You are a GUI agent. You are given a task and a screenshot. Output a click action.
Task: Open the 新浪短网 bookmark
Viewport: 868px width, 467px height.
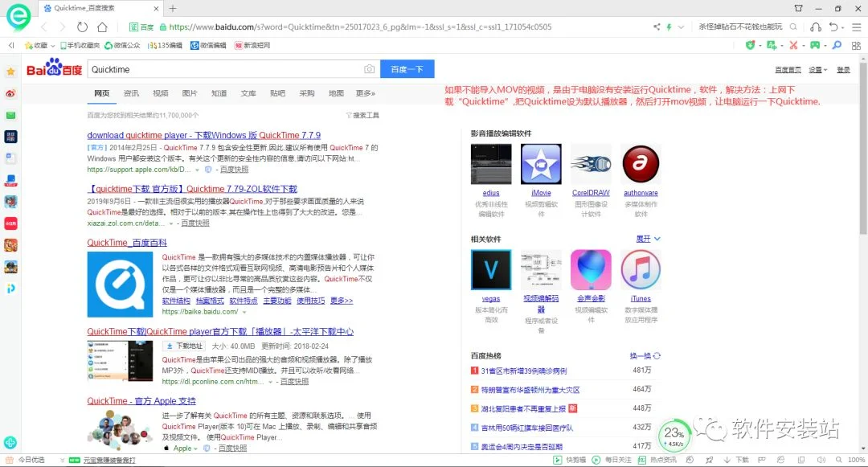pyautogui.click(x=252, y=45)
